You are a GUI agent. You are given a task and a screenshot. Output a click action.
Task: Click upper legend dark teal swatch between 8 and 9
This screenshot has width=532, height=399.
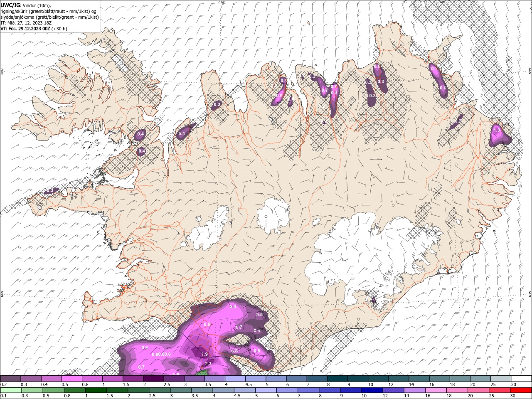pos(337,378)
